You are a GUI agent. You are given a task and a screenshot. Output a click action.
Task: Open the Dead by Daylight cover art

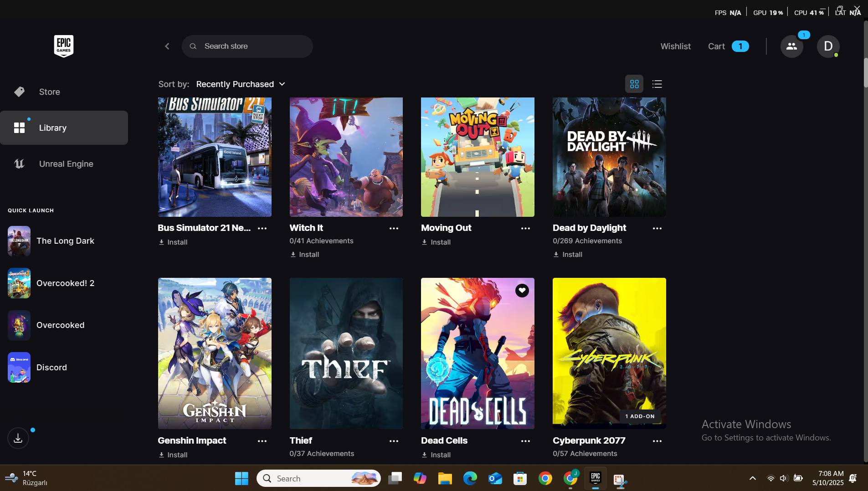tap(609, 157)
